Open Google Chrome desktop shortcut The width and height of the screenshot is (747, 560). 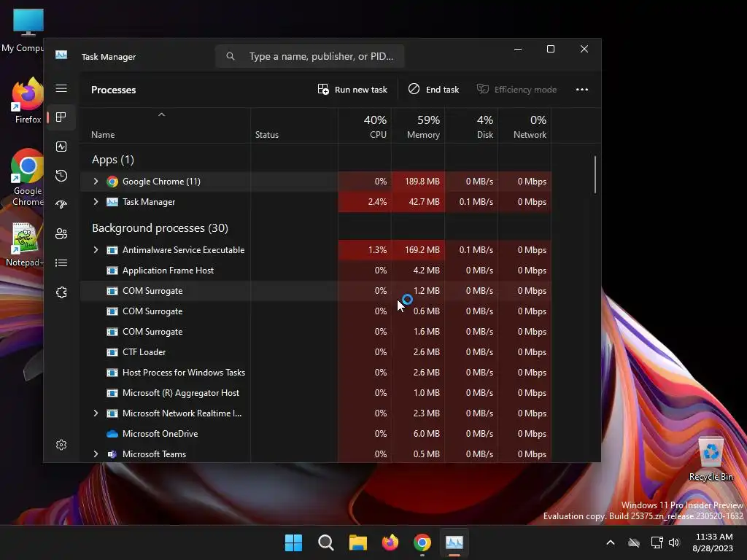tap(28, 177)
